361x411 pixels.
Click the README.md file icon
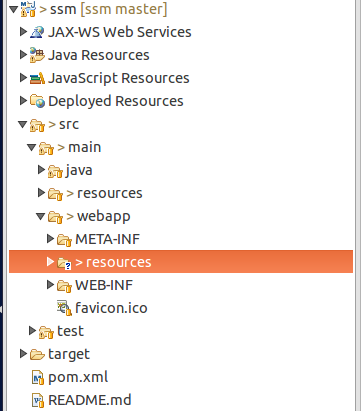pyautogui.click(x=38, y=401)
